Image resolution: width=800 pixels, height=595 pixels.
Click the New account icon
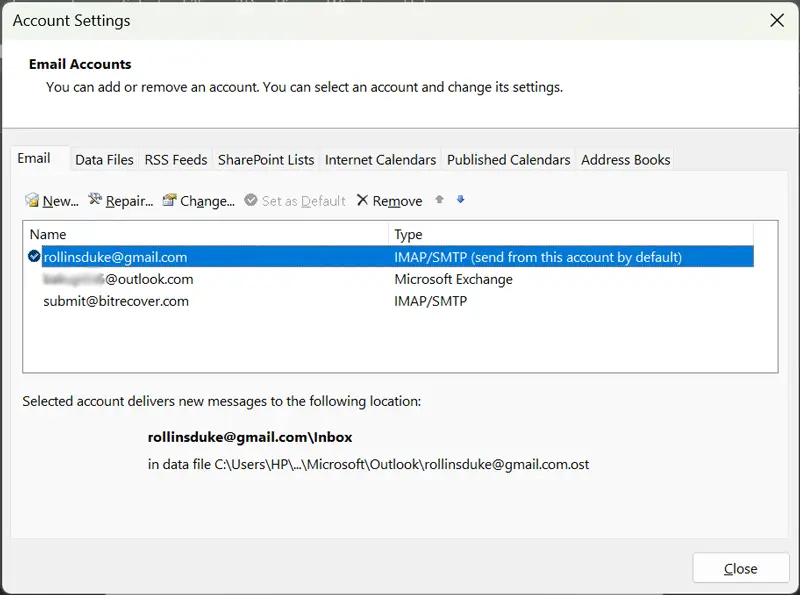(x=32, y=200)
